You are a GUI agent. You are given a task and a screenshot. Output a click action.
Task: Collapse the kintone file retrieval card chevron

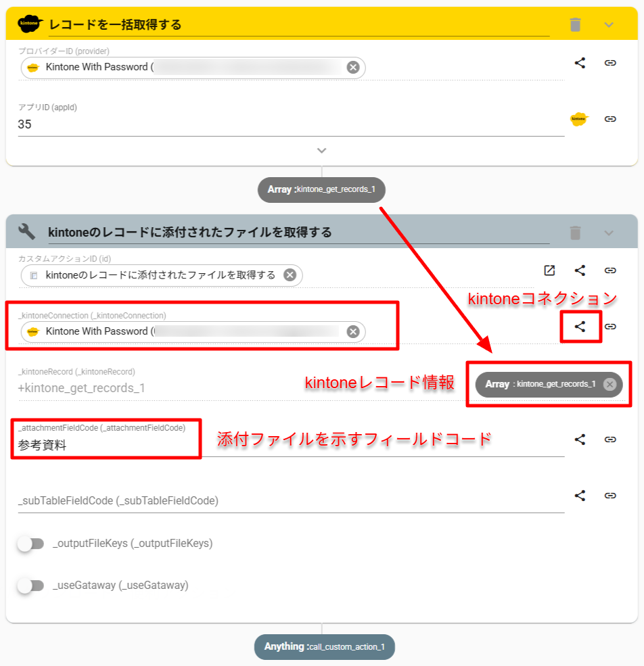click(x=609, y=233)
